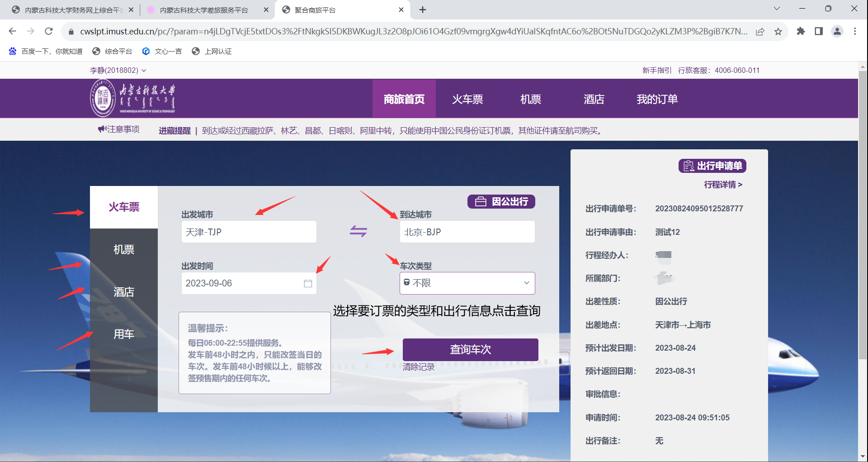The image size is (868, 462).
Task: Expand the 车次类型 dropdown
Action: click(x=467, y=283)
